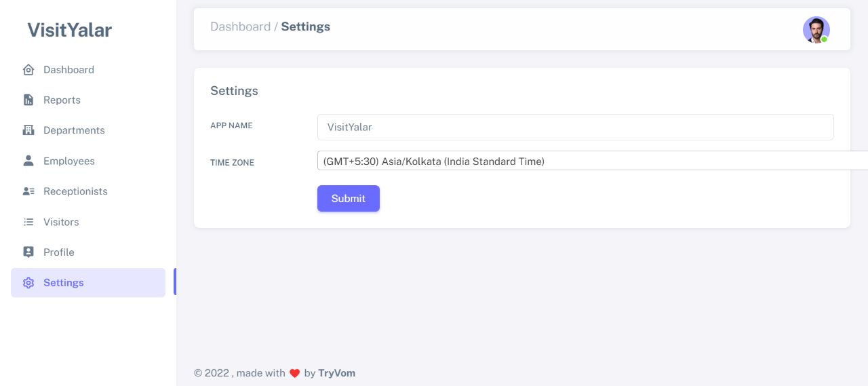Click the Settings gear icon
This screenshot has height=386, width=868.
28,283
